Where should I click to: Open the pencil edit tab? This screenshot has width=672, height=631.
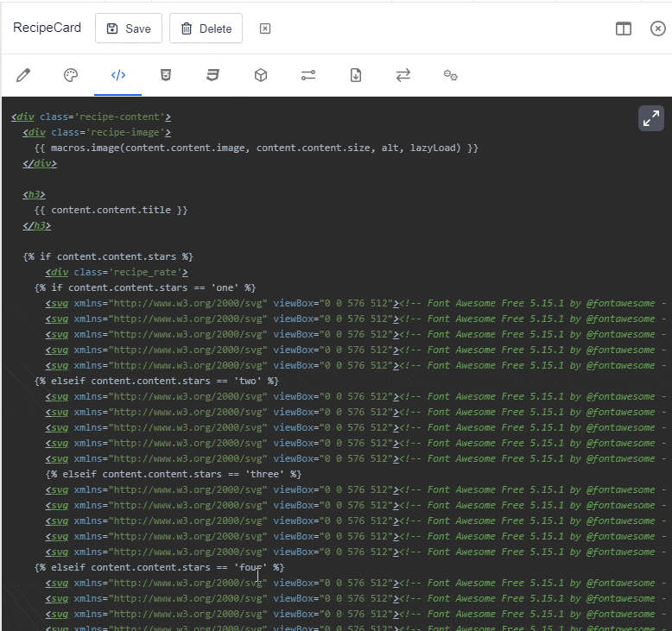[23, 75]
